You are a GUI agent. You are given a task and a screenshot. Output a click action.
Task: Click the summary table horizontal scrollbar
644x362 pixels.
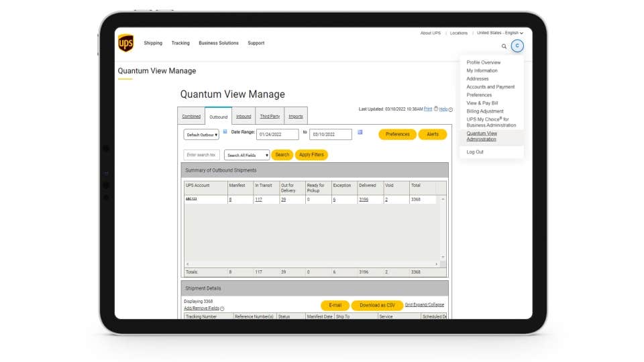[x=312, y=264]
